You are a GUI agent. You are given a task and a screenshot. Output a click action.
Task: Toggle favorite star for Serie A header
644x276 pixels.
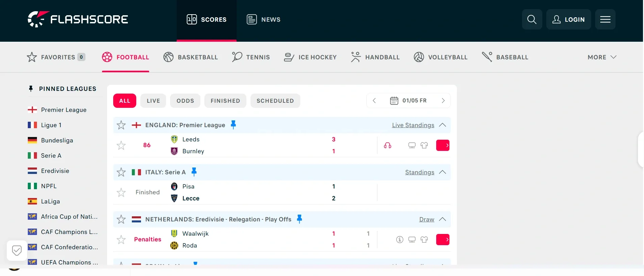click(x=121, y=172)
